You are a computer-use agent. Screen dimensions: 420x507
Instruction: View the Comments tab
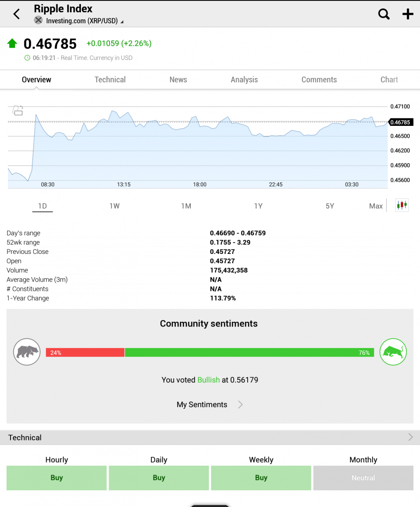point(319,80)
